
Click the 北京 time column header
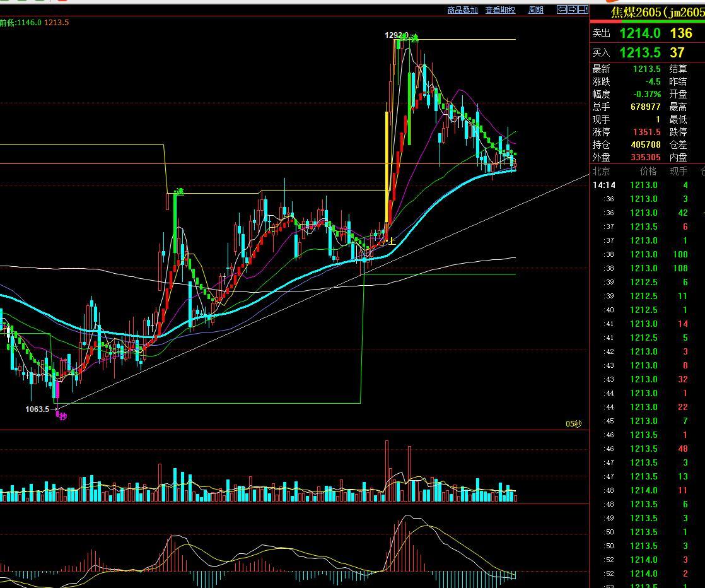tap(601, 171)
